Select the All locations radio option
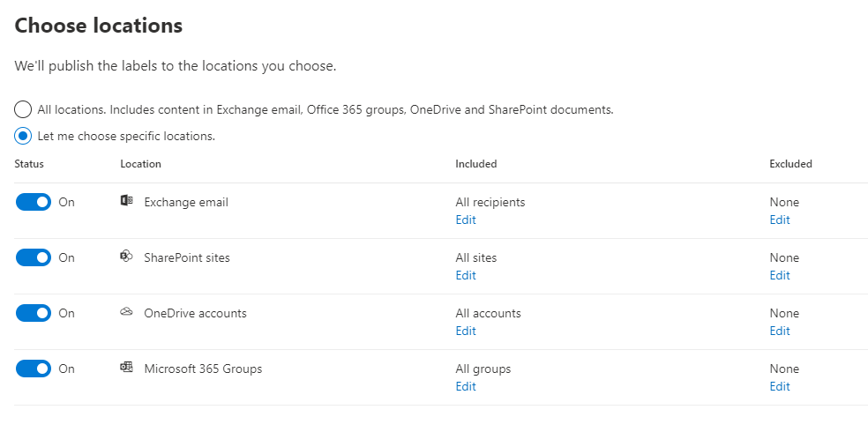868x432 pixels. pyautogui.click(x=24, y=110)
